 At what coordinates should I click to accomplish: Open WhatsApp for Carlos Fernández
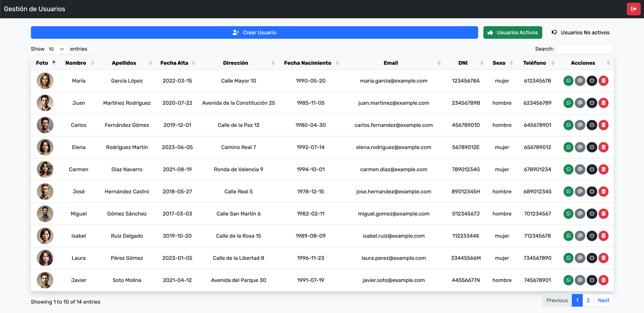click(x=568, y=125)
